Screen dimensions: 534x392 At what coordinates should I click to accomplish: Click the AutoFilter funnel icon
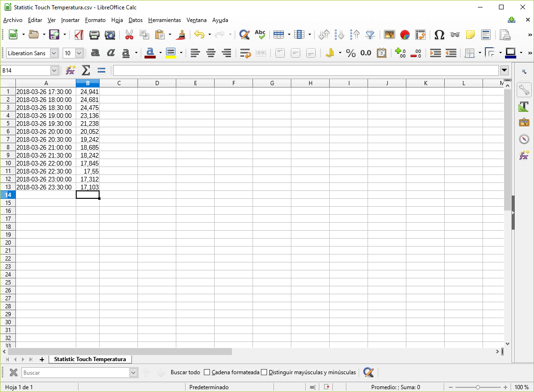[x=370, y=35]
